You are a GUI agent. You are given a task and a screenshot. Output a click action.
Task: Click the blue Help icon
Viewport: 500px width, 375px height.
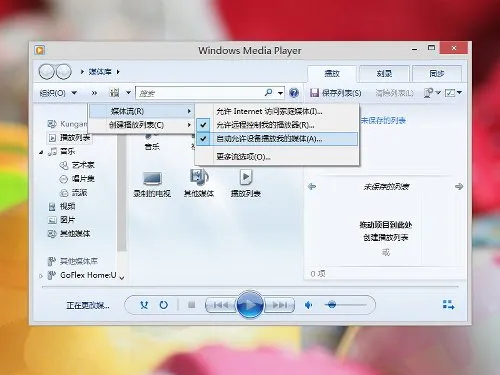click(294, 93)
